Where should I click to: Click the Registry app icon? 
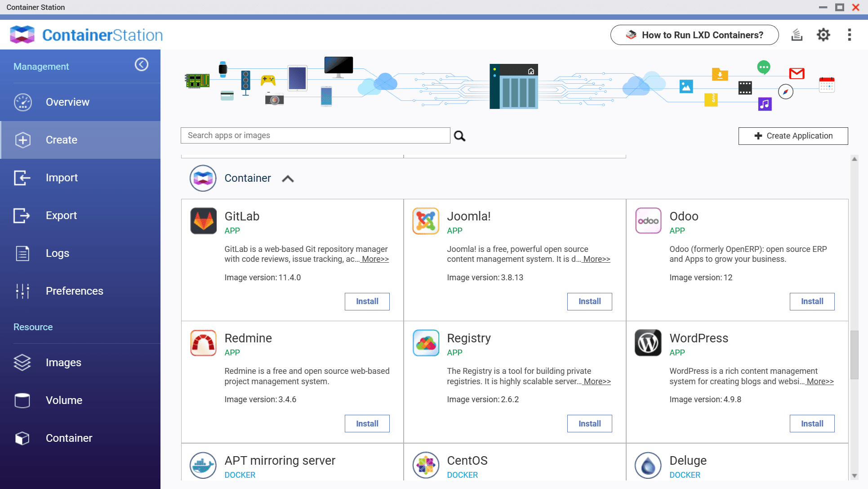coord(426,343)
